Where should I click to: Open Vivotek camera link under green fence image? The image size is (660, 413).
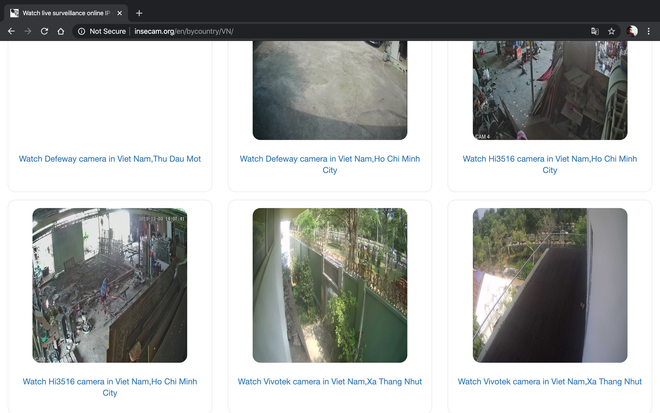[x=330, y=381]
